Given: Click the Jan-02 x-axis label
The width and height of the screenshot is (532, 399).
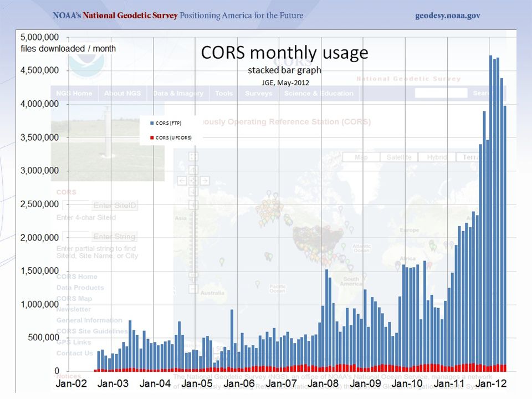Looking at the screenshot, I should click(x=71, y=383).
